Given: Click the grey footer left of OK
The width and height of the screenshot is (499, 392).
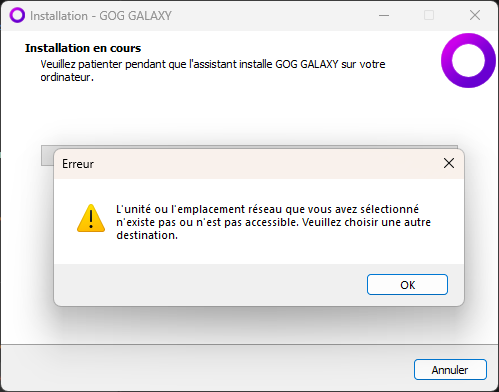Looking at the screenshot, I should coord(210,285).
